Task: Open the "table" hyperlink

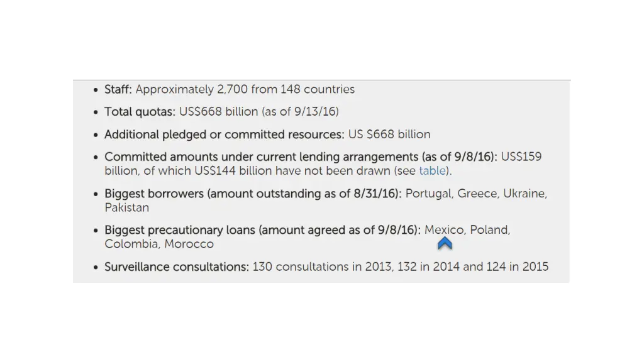Action: [x=432, y=171]
